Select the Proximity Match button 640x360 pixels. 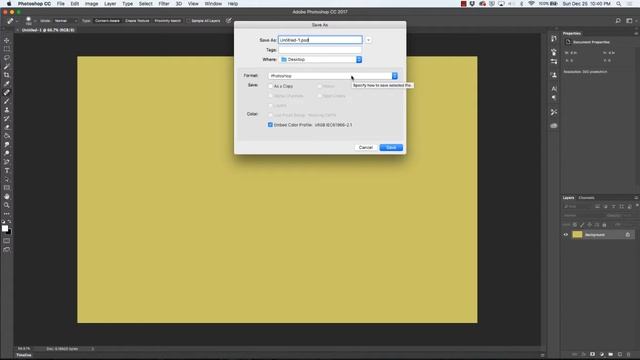[x=167, y=20]
